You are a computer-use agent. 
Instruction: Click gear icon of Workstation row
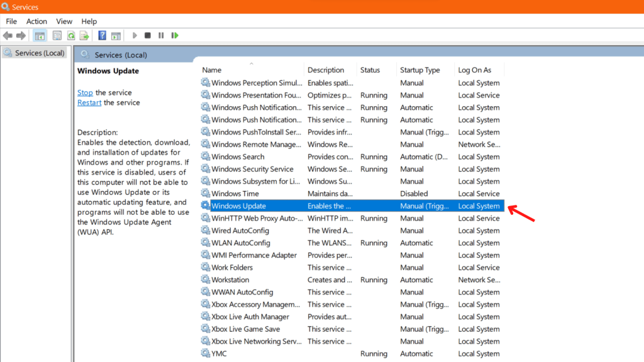pyautogui.click(x=205, y=279)
